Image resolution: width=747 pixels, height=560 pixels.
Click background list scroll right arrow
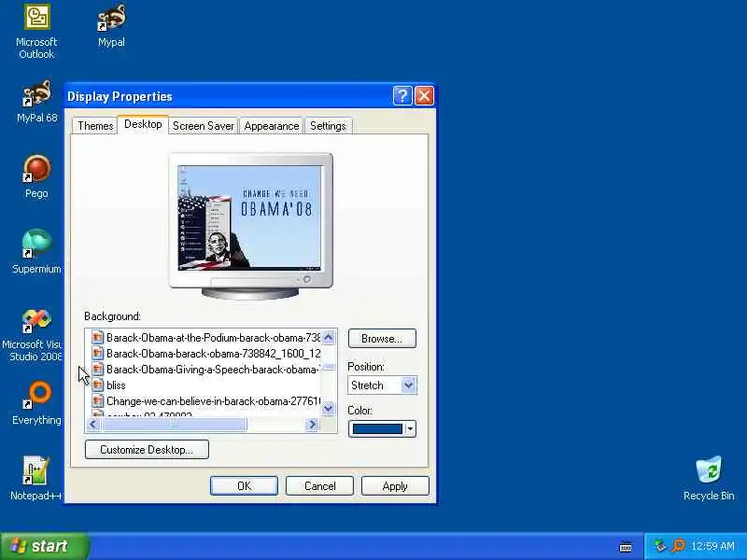coord(312,424)
